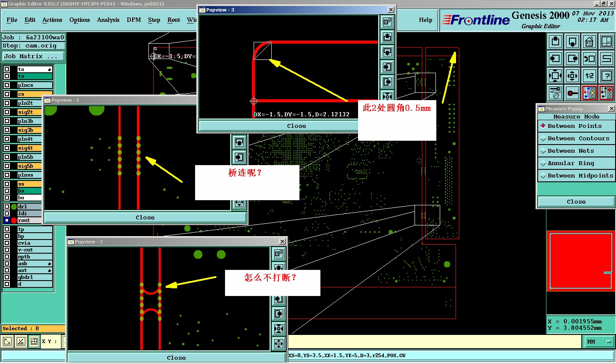Image resolution: width=616 pixels, height=364 pixels.
Task: Click the red-light net measure icon
Action: point(607,93)
